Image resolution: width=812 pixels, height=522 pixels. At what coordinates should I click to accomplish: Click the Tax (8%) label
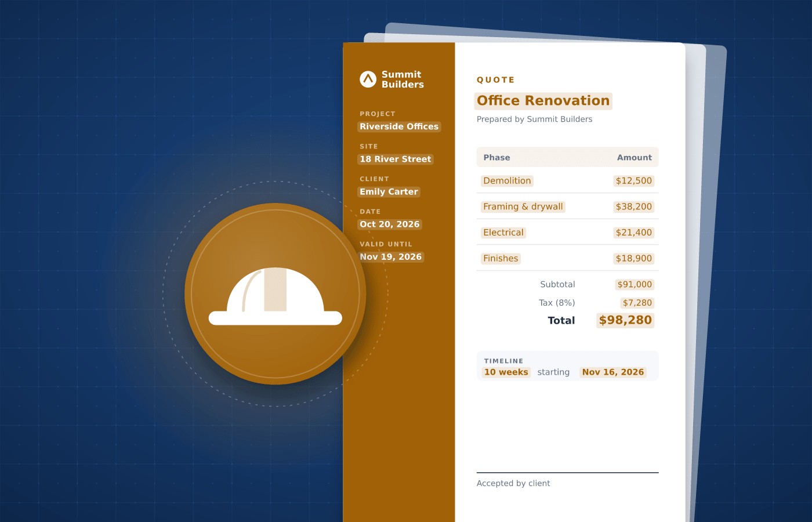[557, 303]
